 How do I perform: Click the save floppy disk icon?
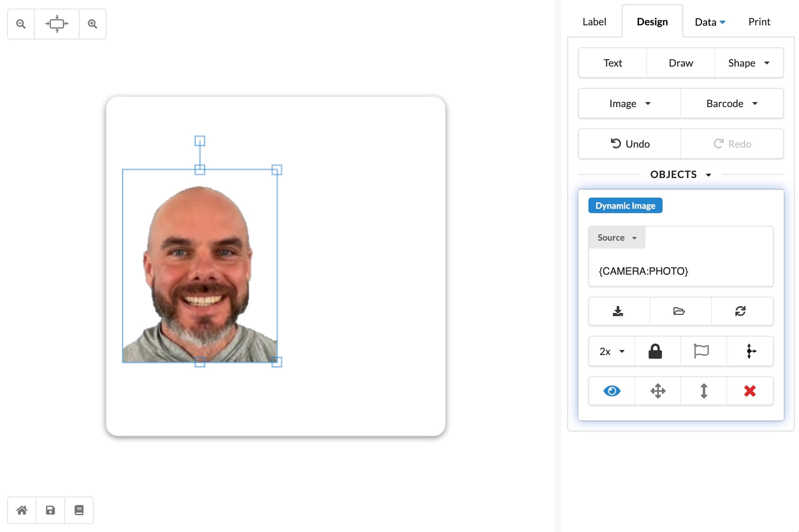[x=50, y=510]
